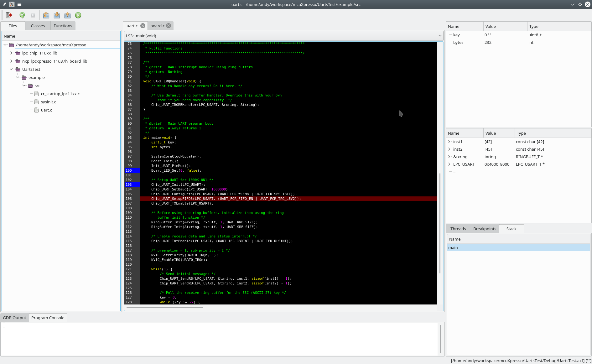592x364 pixels.
Task: Click the lpc_chip_11uxx_lib folder icon
Action: [18, 53]
